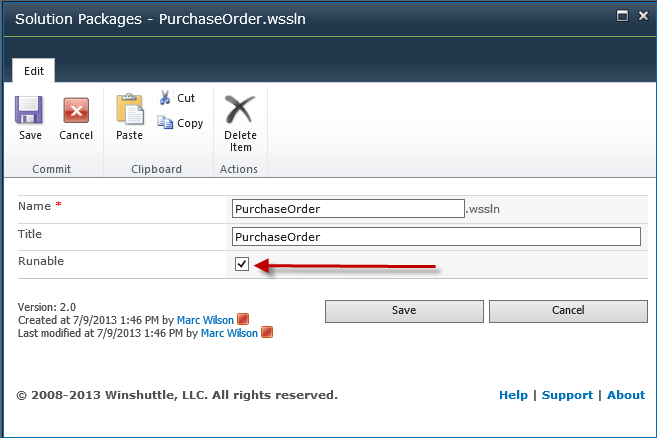
Task: Open the About link
Action: [x=626, y=395]
